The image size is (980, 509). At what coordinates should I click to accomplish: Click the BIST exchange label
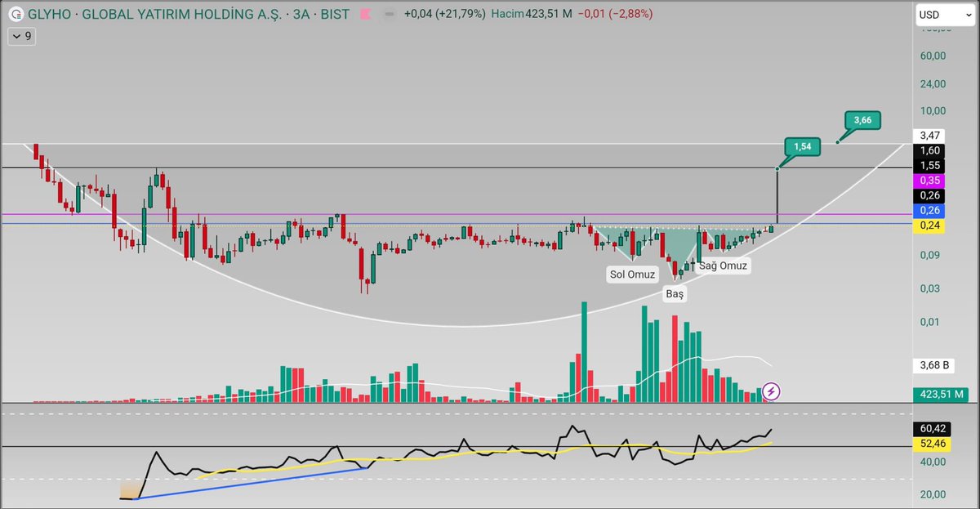coord(336,14)
